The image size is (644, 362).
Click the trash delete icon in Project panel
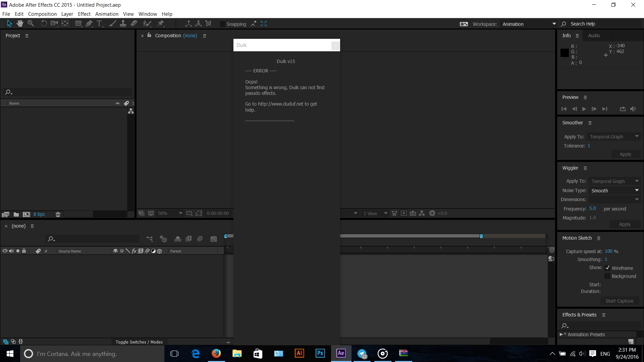click(58, 215)
